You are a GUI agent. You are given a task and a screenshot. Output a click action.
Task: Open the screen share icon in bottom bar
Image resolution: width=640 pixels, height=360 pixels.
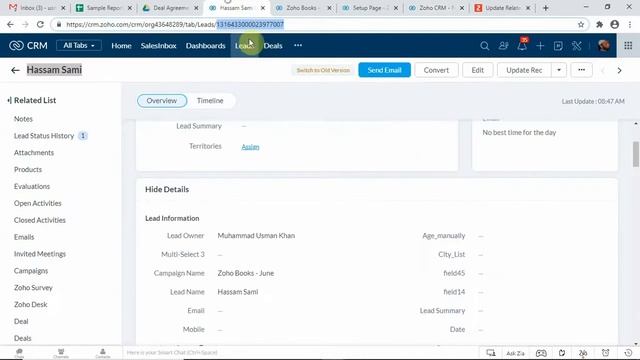(491, 353)
